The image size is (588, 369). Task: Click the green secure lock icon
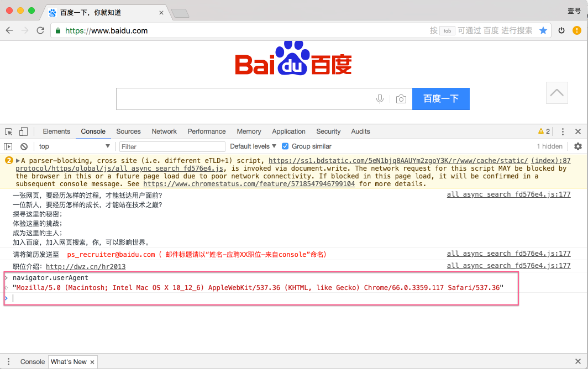[57, 31]
